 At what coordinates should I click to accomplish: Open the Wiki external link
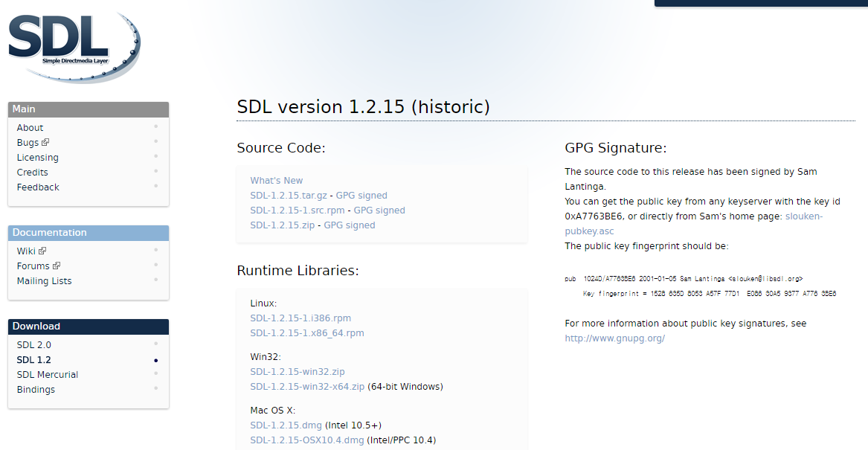31,251
